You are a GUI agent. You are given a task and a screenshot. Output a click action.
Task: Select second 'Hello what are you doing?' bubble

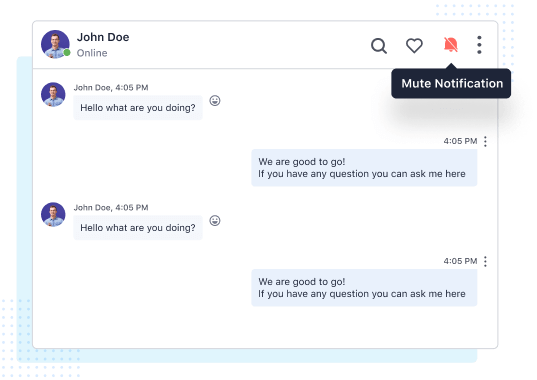[138, 228]
